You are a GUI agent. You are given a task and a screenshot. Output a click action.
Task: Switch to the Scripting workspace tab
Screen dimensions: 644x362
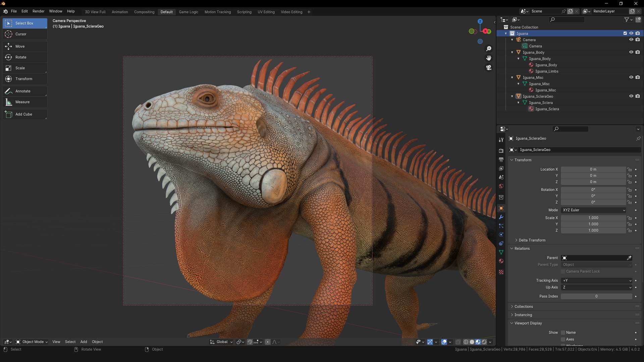click(x=244, y=12)
